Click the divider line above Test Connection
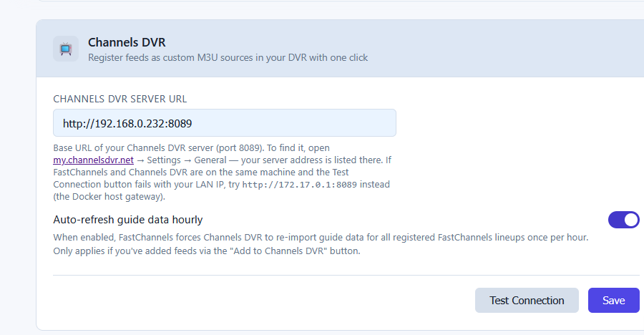 pos(346,276)
